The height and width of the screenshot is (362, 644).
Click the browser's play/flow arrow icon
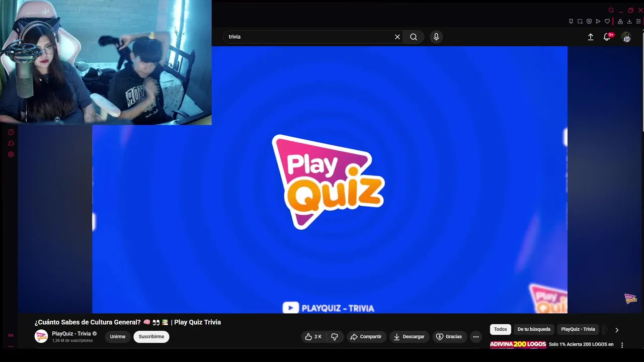pos(598,22)
